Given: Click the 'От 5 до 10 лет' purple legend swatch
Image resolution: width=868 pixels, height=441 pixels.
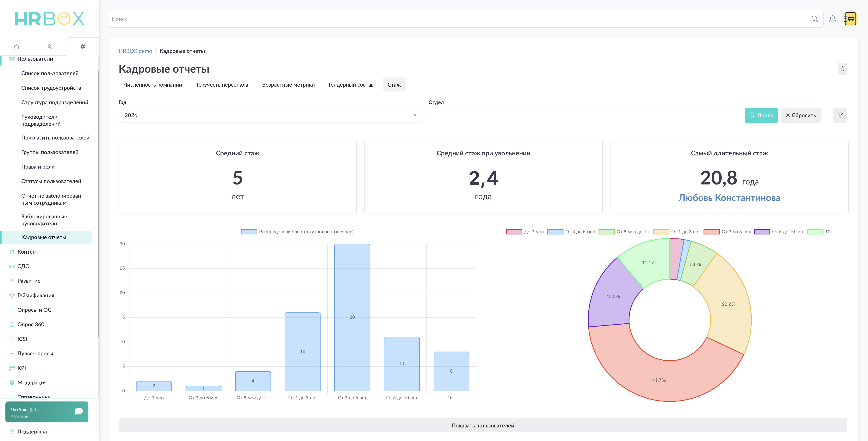Looking at the screenshot, I should tap(762, 232).
